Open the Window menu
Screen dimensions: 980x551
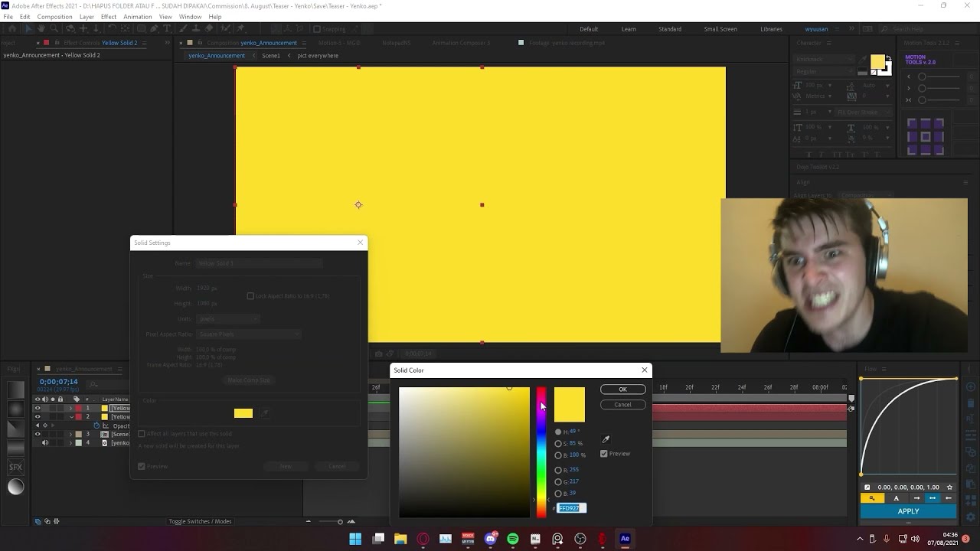[x=190, y=17]
